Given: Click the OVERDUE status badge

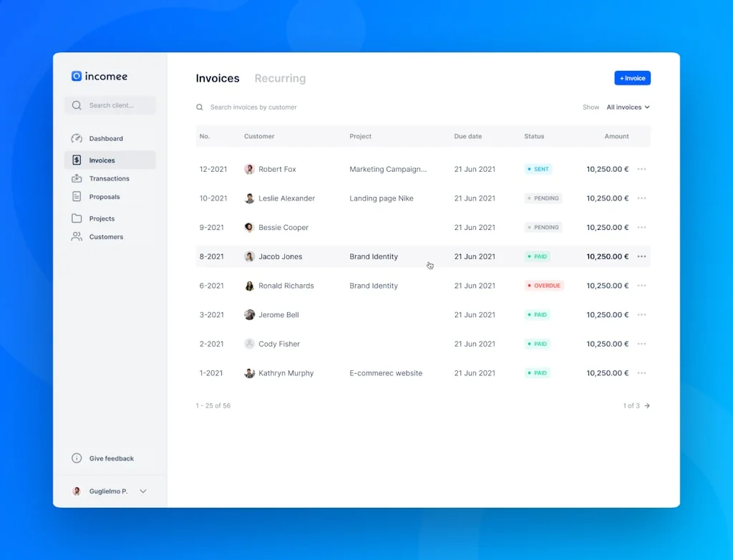Looking at the screenshot, I should 544,286.
